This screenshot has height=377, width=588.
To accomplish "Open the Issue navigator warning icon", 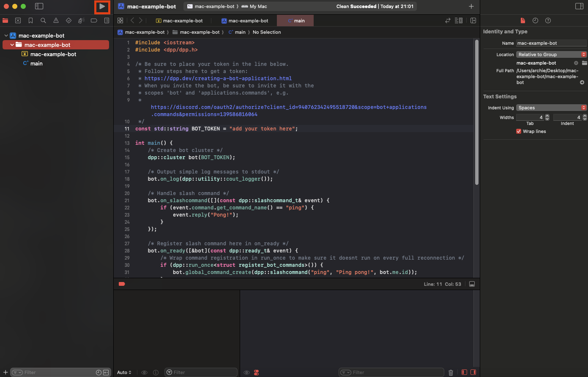I will tap(56, 20).
